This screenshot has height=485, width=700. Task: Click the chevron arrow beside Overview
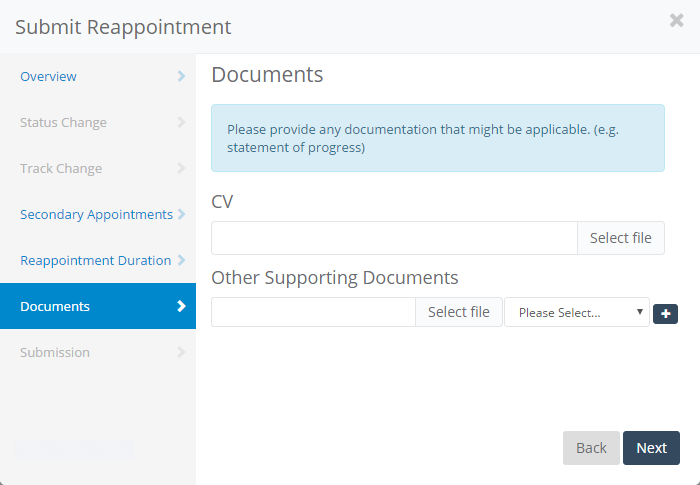[181, 76]
